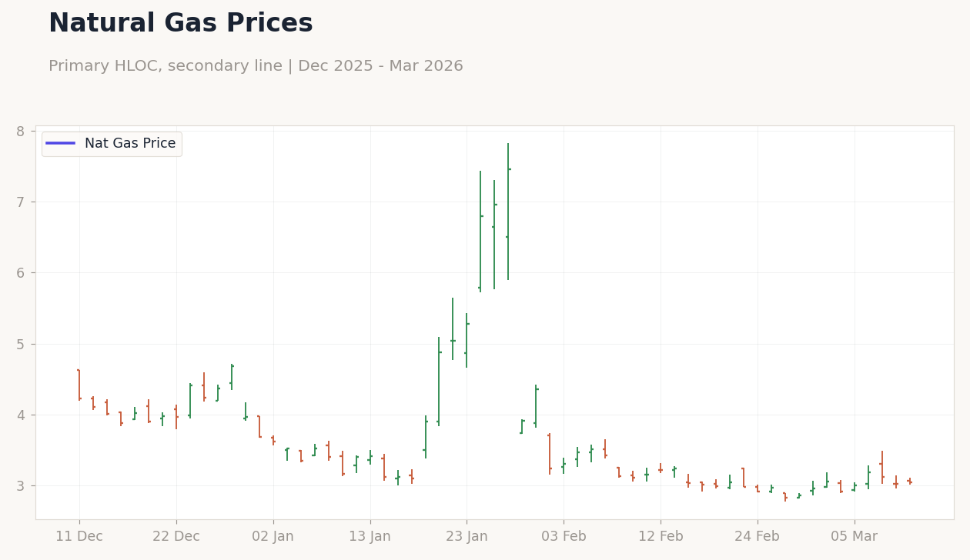Select the 02 Jan axis label
This screenshot has height=560, width=970.
tap(273, 537)
